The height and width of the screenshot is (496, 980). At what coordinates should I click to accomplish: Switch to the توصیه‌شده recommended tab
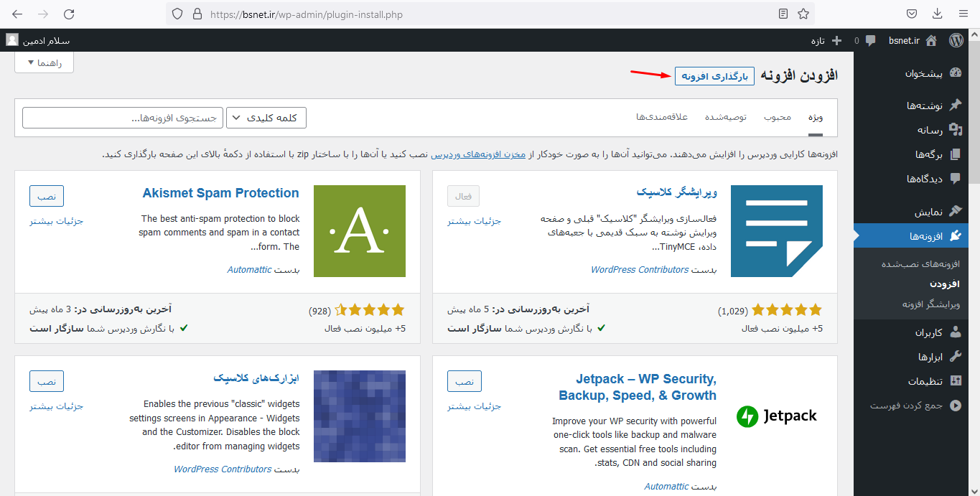726,117
